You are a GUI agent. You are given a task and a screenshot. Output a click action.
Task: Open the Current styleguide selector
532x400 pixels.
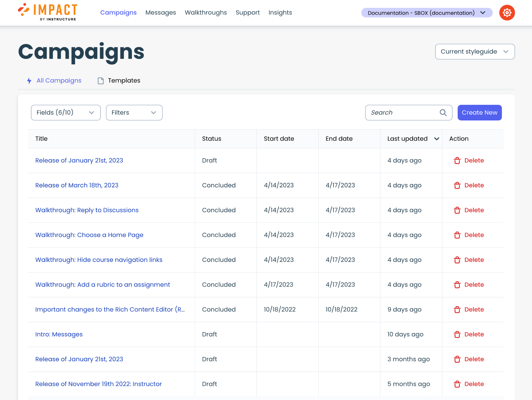tap(475, 52)
